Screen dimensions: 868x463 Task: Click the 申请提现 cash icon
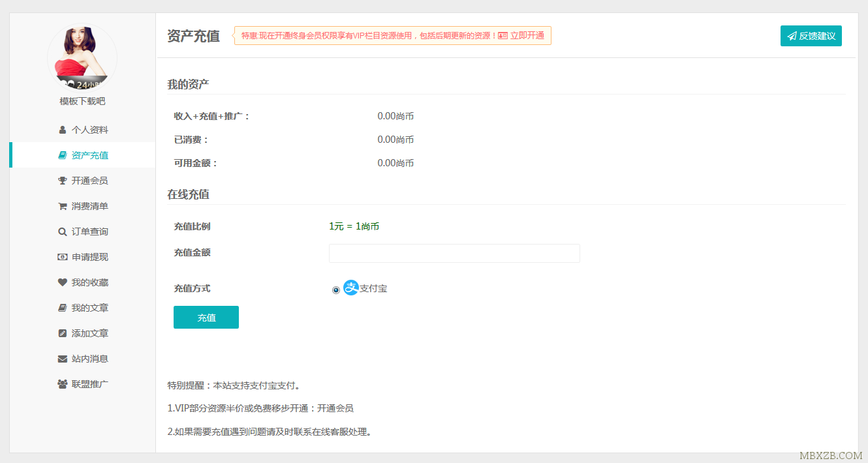coord(61,256)
